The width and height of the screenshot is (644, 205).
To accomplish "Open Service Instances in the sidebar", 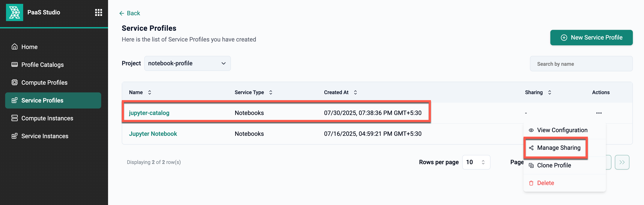I will [53, 136].
